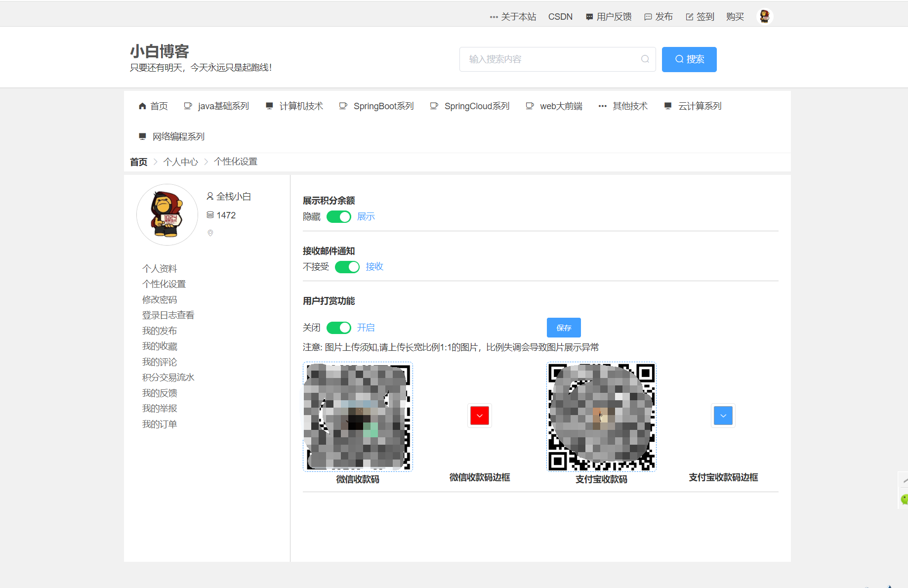The height and width of the screenshot is (588, 908).
Task: Click the 保存 save button
Action: click(563, 327)
